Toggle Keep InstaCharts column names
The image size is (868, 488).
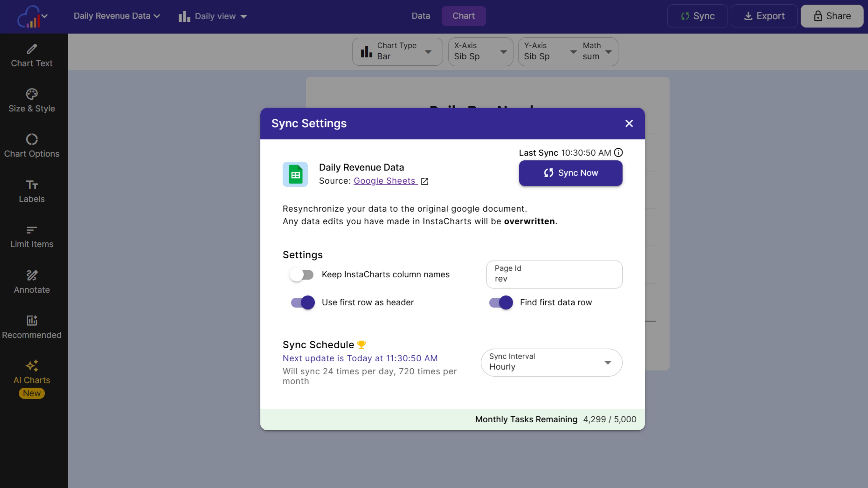302,275
